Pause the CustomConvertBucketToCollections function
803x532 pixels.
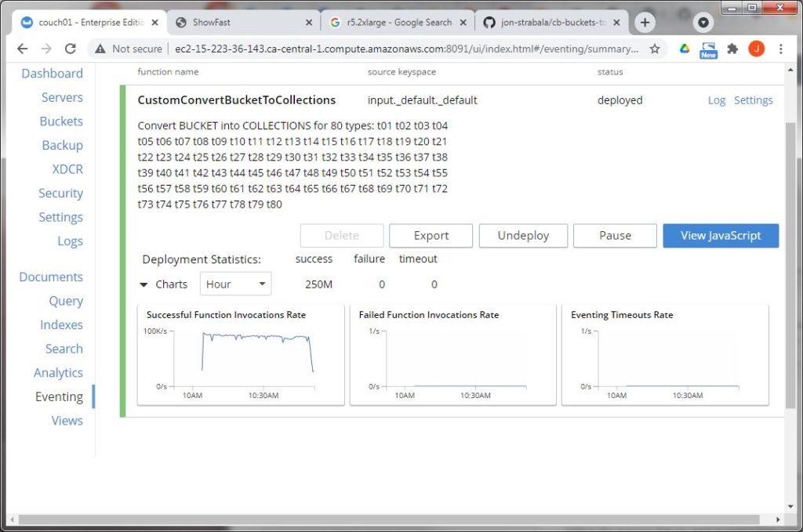(x=615, y=235)
